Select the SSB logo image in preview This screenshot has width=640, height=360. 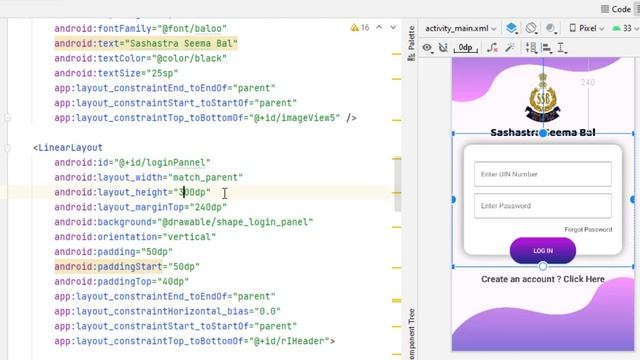point(542,97)
